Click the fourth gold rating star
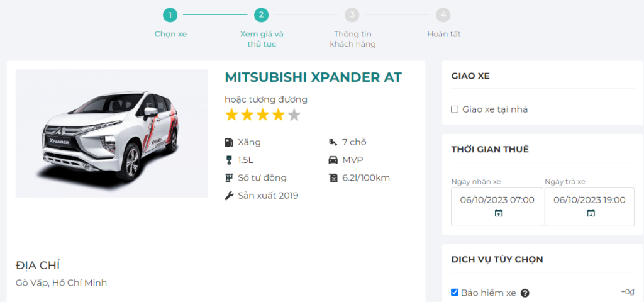The image size is (644, 302). pos(278,115)
